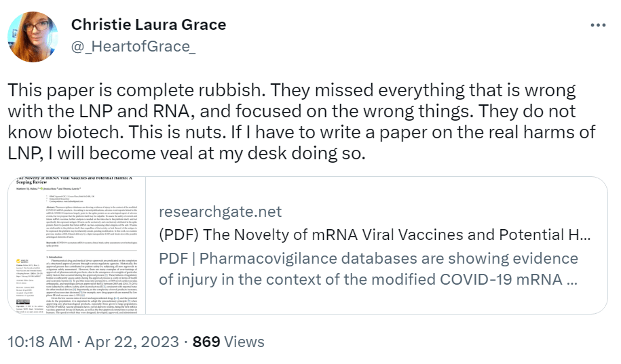Open the Christie Laura Grace display name
The image size is (621, 364).
pyautogui.click(x=149, y=25)
